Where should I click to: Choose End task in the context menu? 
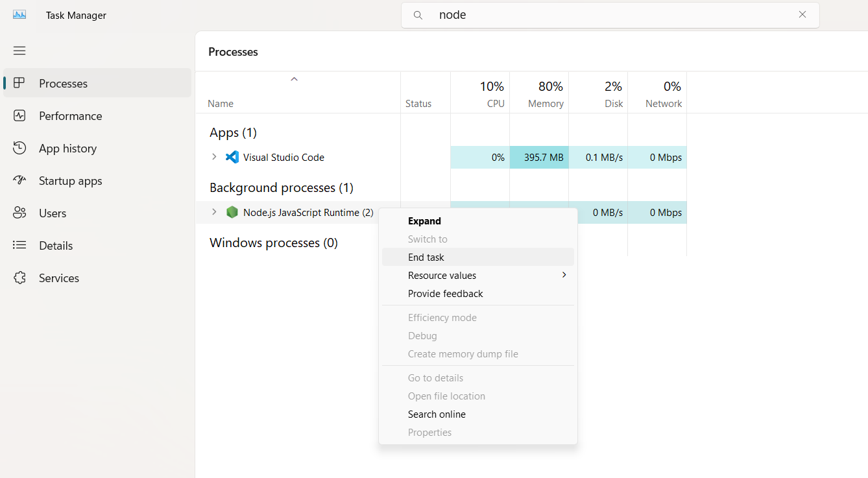pos(478,257)
